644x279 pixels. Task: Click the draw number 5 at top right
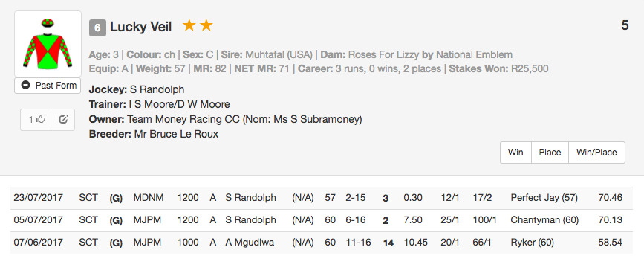(x=625, y=25)
